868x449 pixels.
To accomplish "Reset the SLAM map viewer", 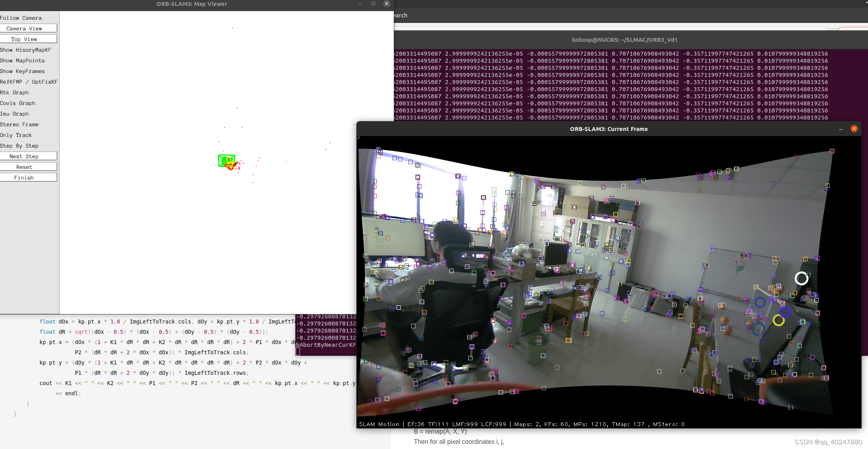I will [29, 167].
